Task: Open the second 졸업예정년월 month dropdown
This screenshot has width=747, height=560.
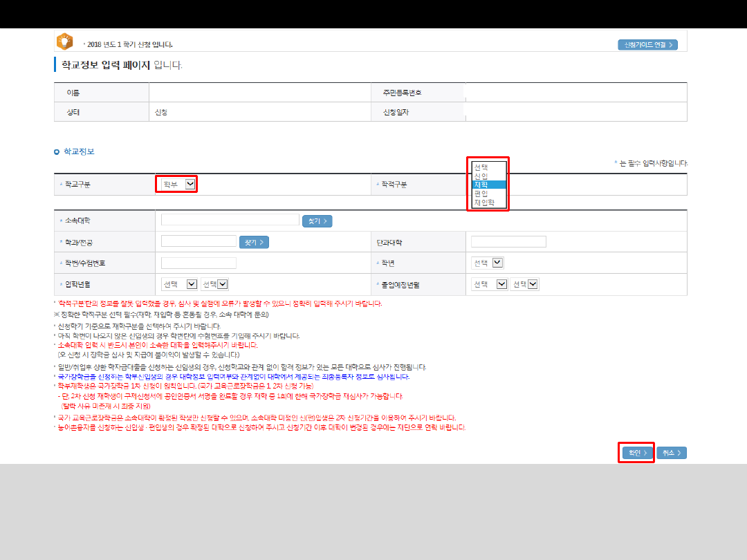Action: [x=524, y=284]
